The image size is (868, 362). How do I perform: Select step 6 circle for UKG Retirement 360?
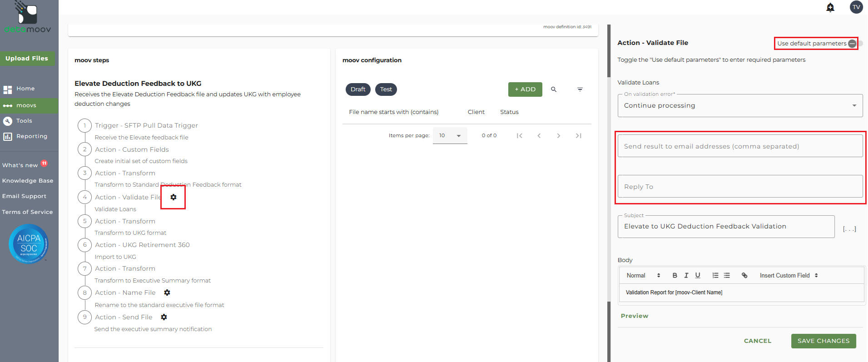(x=84, y=245)
